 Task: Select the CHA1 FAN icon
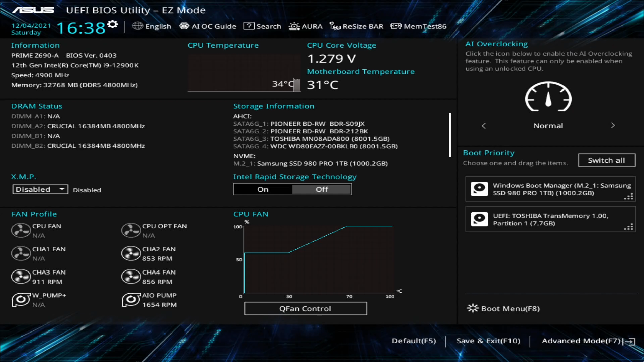[x=21, y=253]
